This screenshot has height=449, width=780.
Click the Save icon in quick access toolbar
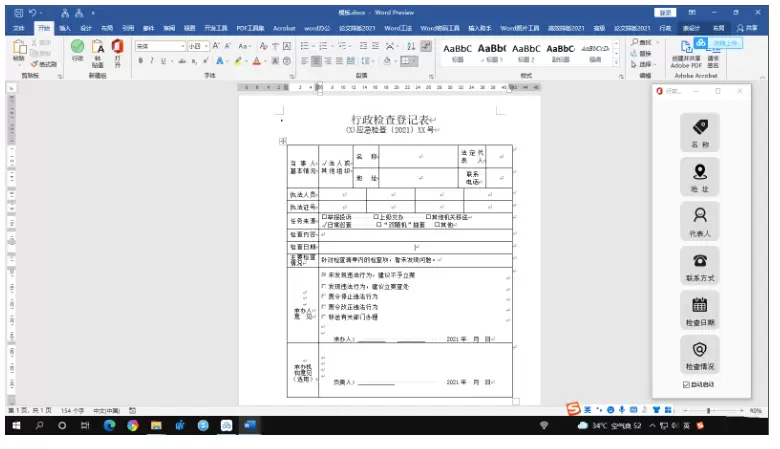tap(18, 12)
